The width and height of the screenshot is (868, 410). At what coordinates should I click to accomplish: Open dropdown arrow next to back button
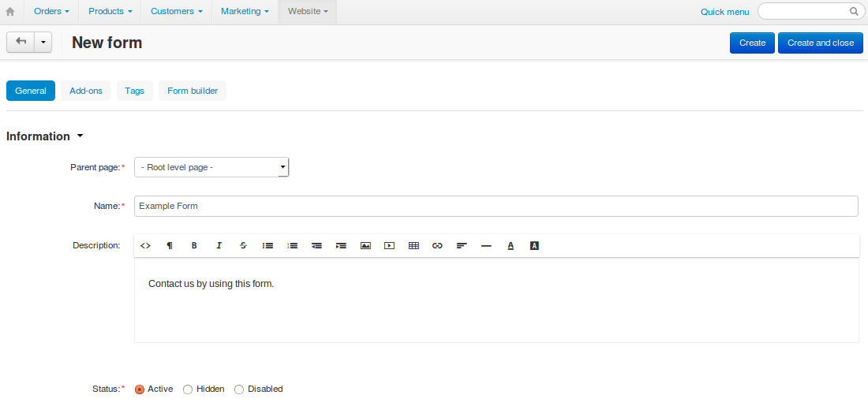43,42
